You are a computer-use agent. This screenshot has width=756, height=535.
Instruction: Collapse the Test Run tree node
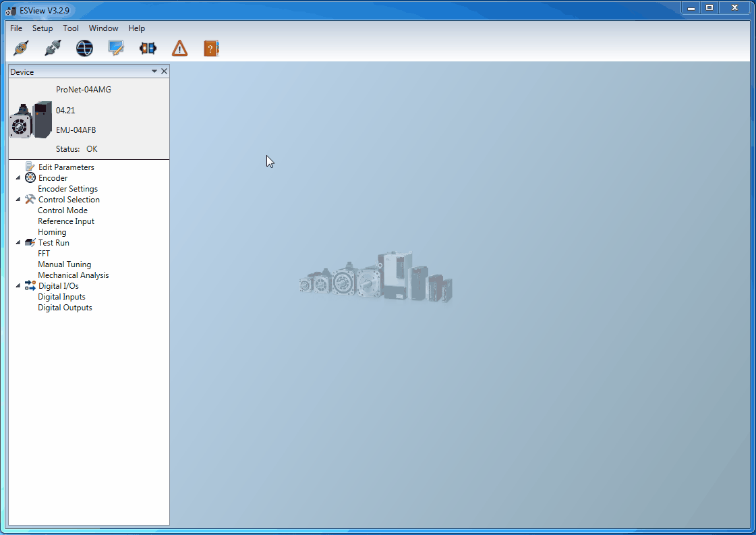coord(18,243)
